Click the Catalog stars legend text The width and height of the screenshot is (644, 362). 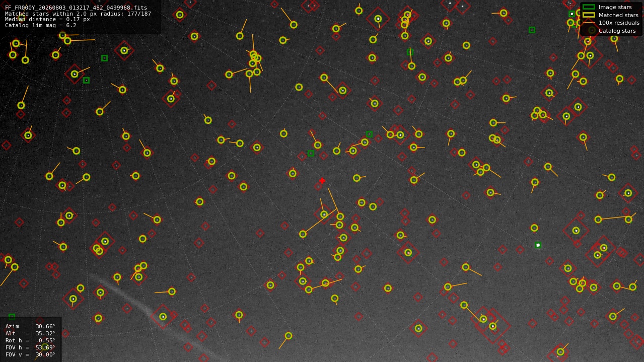(x=617, y=31)
